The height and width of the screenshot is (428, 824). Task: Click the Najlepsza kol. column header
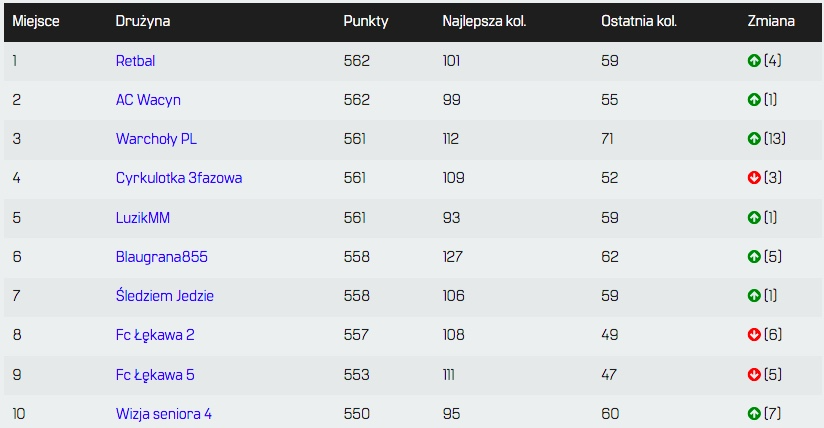484,21
